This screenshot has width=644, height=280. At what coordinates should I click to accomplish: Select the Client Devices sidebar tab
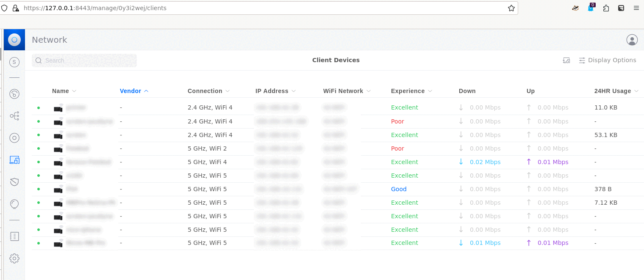(14, 160)
